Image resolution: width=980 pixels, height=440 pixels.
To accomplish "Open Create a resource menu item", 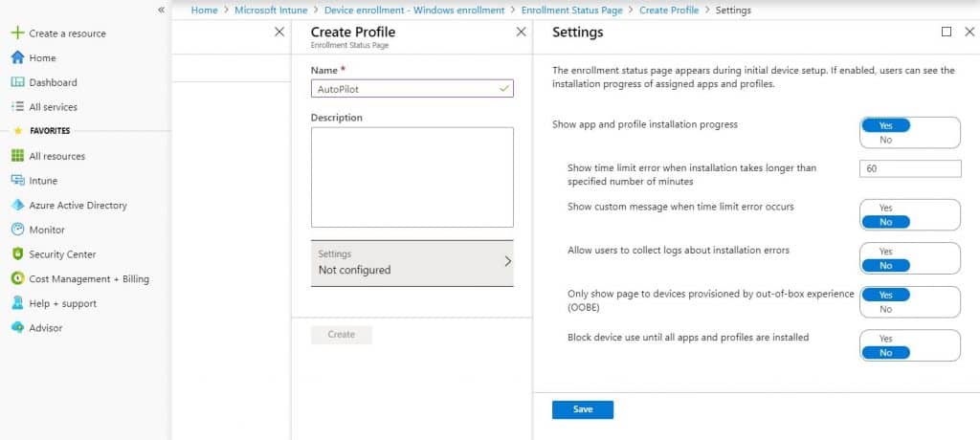I will pos(68,33).
